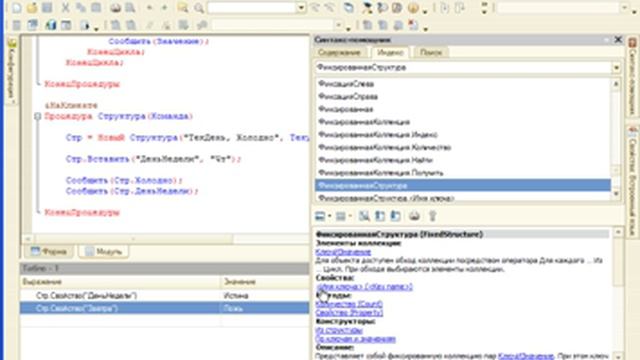Screen dimensions: 640x360
Task: Open the search text dropdown in top toolbar
Action: click(x=301, y=7)
